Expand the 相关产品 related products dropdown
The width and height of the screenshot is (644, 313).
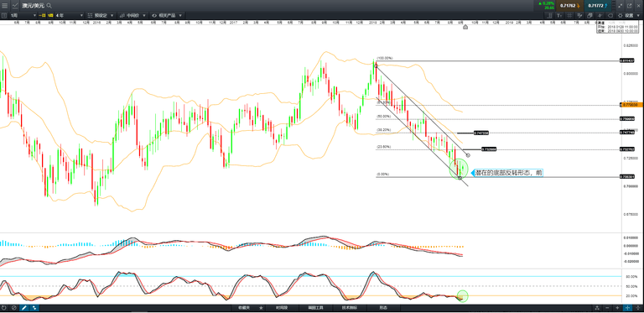coord(166,15)
